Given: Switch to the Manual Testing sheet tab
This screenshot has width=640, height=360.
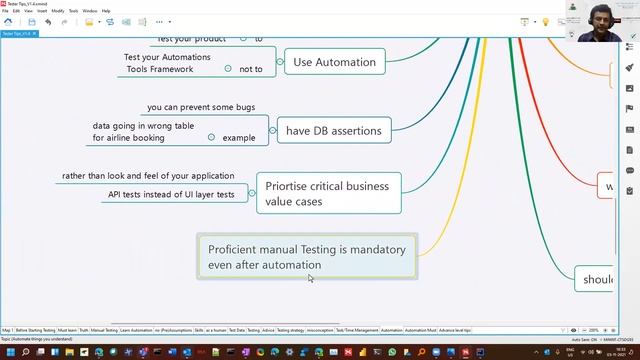Looking at the screenshot, I should (104, 330).
